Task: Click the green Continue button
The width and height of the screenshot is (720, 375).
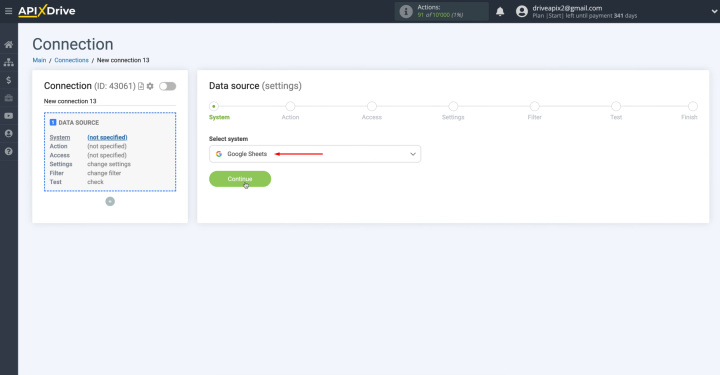Action: (240, 179)
